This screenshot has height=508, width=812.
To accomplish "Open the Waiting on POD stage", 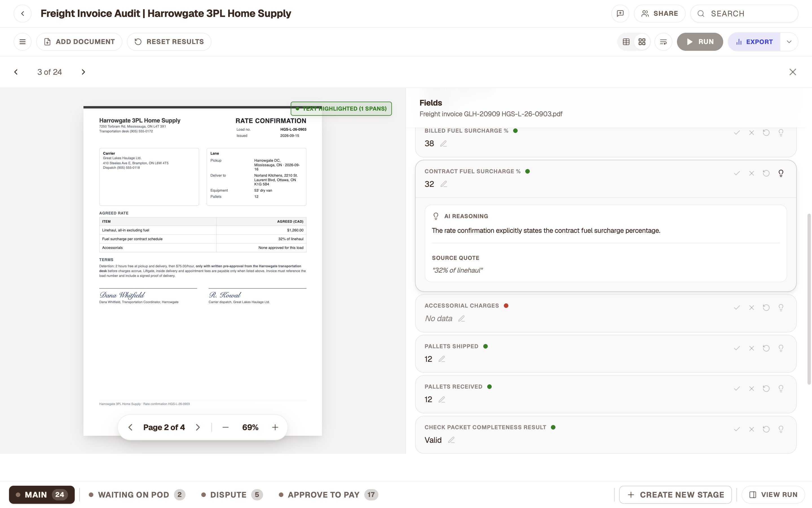I will pyautogui.click(x=137, y=494).
